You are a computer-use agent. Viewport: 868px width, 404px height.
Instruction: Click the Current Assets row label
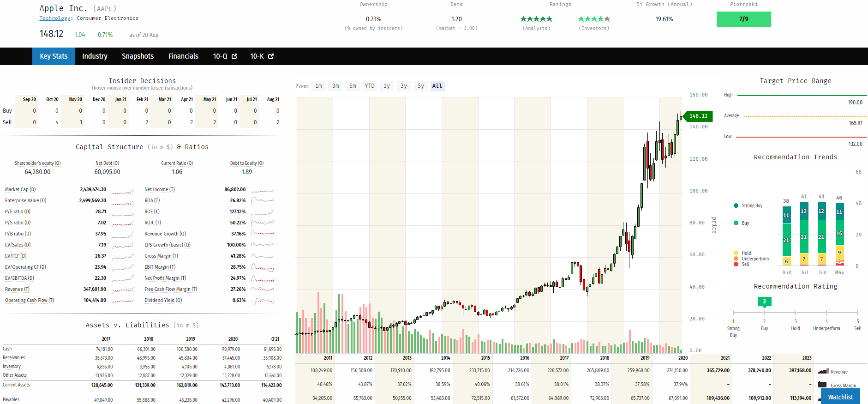tap(16, 385)
